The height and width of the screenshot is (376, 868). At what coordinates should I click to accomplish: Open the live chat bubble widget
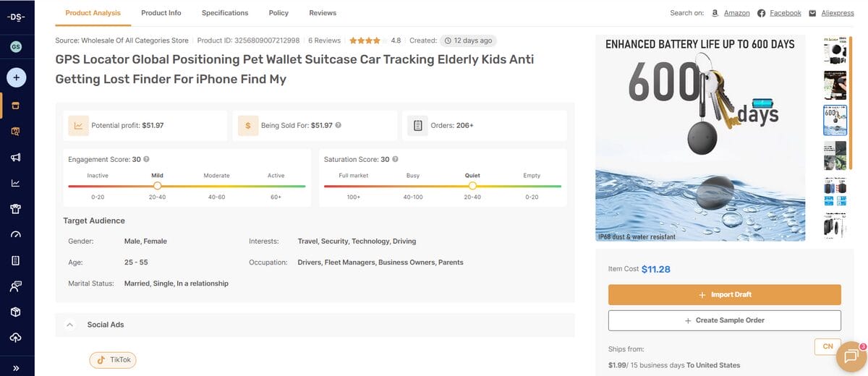tap(851, 355)
